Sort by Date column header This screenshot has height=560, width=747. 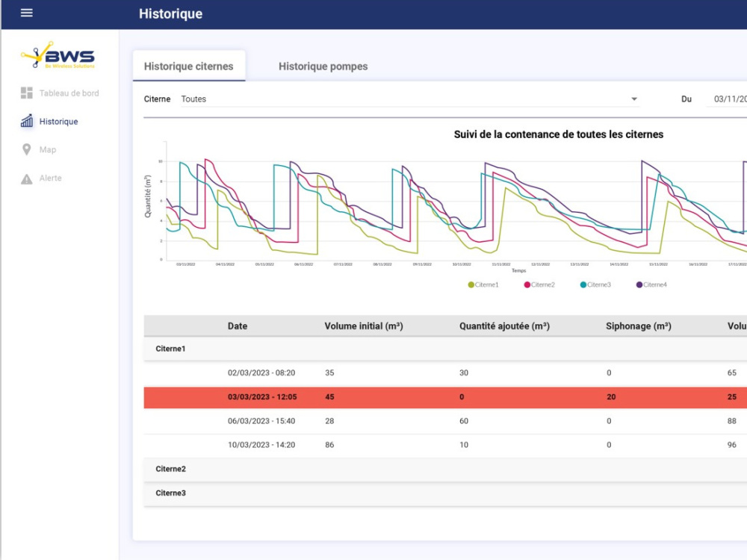click(x=238, y=326)
